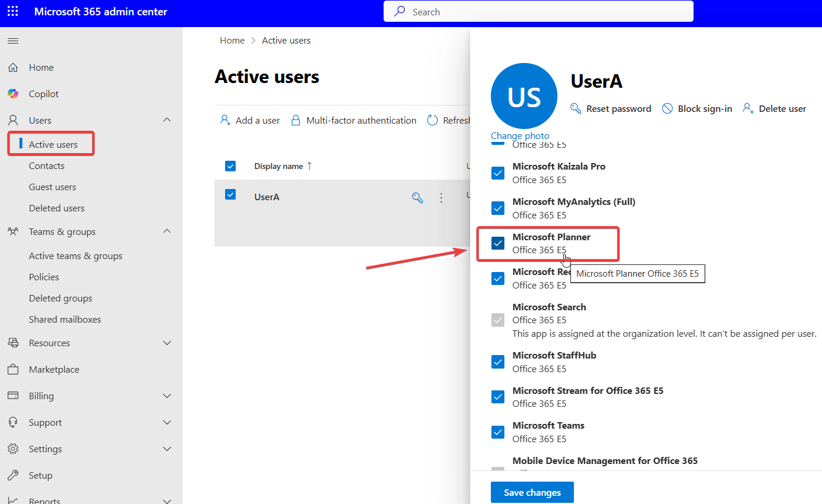Image resolution: width=822 pixels, height=504 pixels.
Task: Uncheck the Microsoft StaffHub checkbox
Action: 498,362
